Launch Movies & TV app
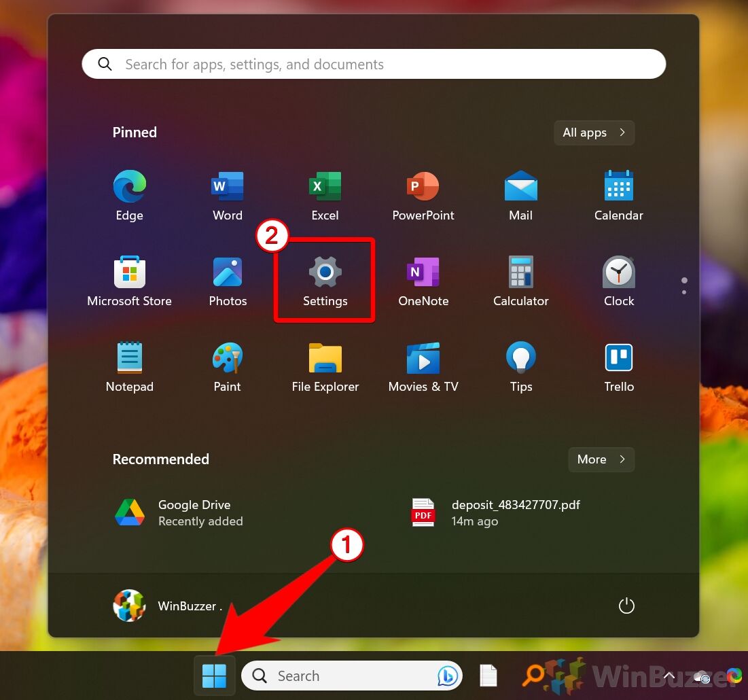Image resolution: width=748 pixels, height=700 pixels. coord(423,366)
